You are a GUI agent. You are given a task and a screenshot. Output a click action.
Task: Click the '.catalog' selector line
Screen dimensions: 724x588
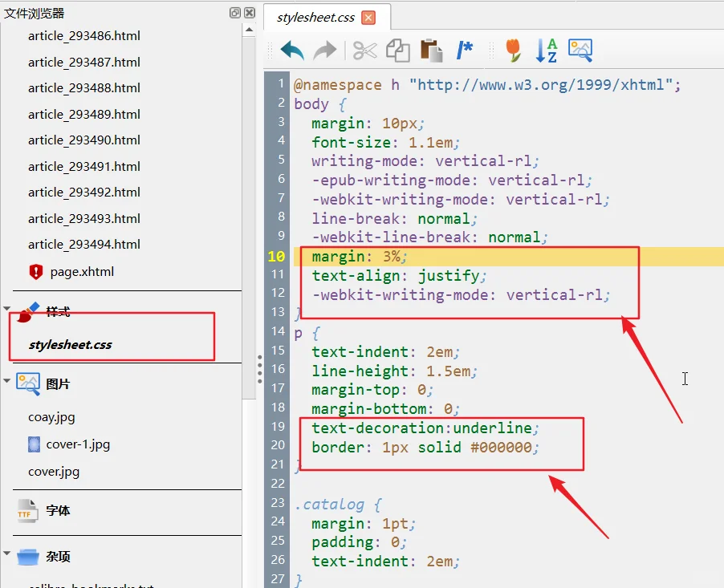(x=338, y=505)
